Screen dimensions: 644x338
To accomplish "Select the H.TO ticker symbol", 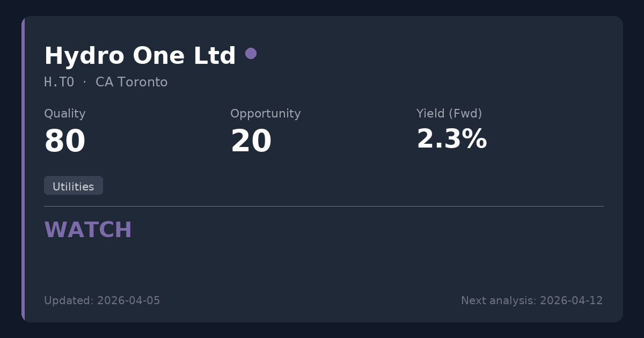I will pos(59,83).
